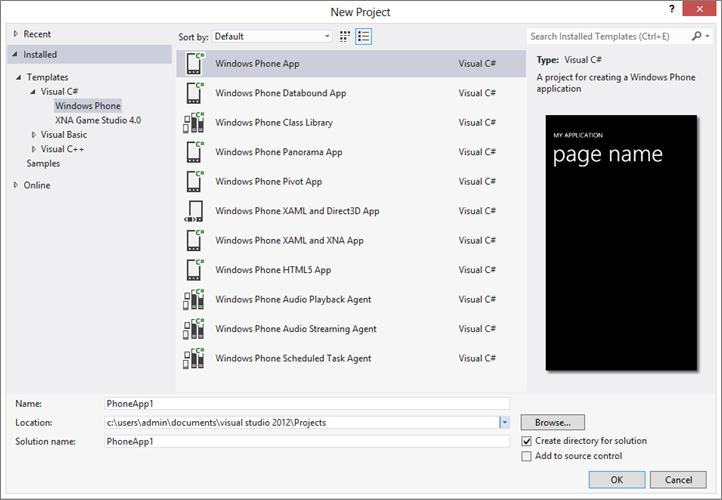The width and height of the screenshot is (722, 500).
Task: Click the Solution name input field
Action: 307,441
